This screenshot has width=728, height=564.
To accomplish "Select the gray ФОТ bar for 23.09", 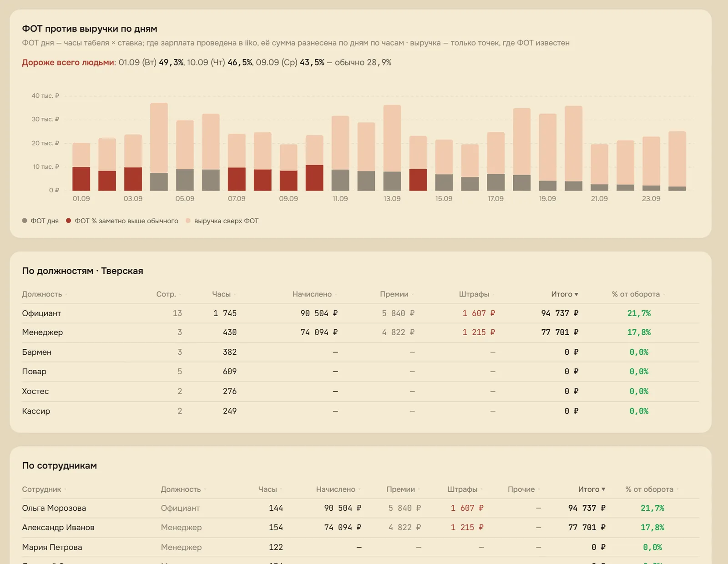I will coord(651,188).
